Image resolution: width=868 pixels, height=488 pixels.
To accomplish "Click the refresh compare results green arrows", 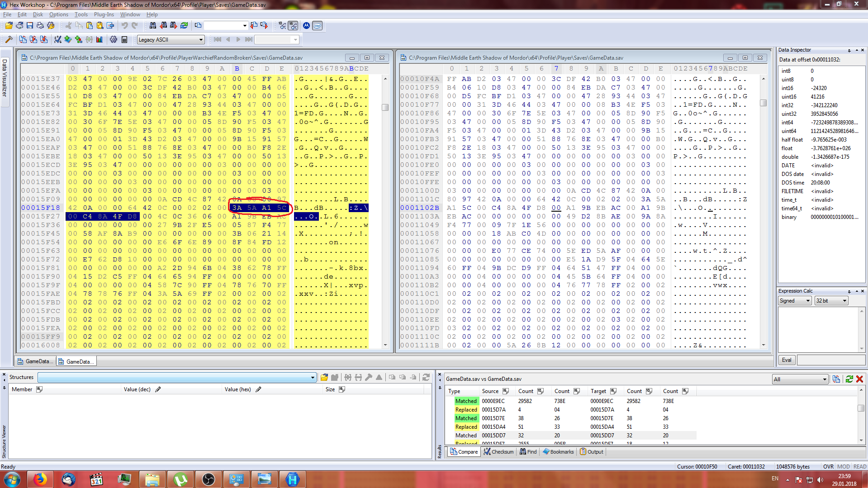I will point(849,379).
